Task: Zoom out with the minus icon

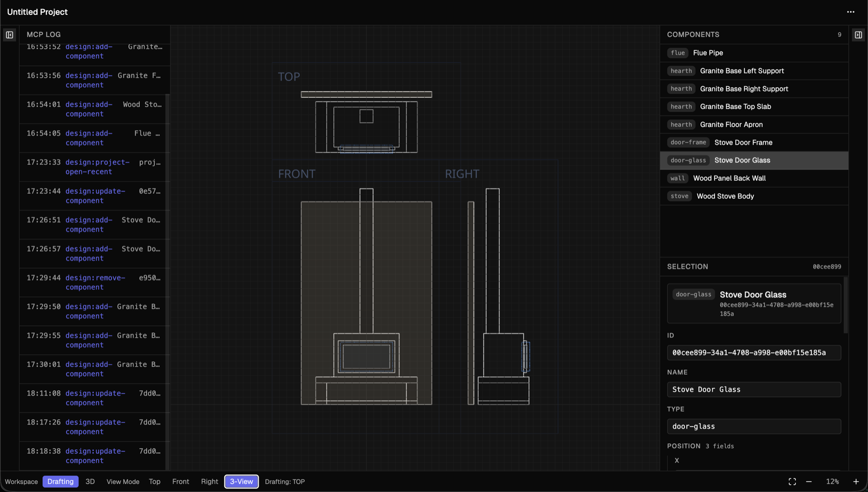Action: (x=809, y=481)
